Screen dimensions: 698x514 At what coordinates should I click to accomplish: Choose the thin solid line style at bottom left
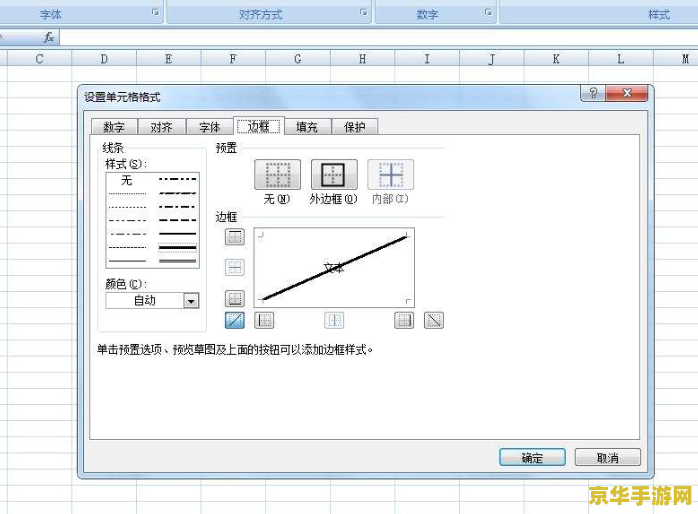pos(127,261)
